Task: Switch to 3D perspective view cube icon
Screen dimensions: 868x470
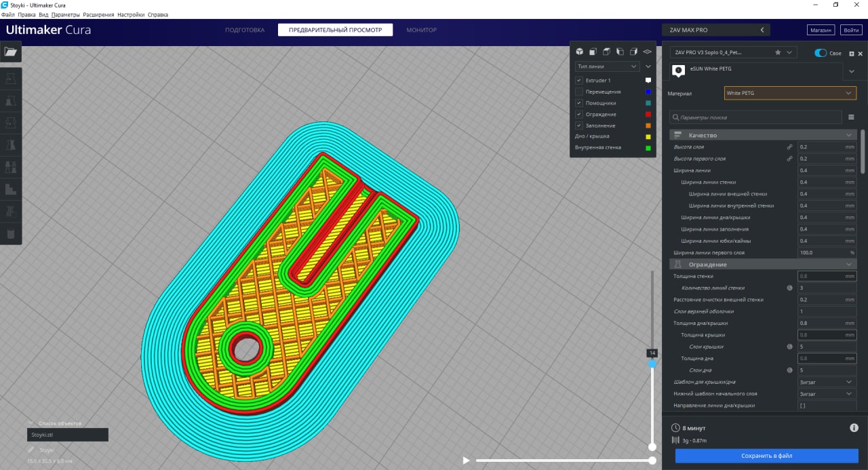Action: [580, 51]
